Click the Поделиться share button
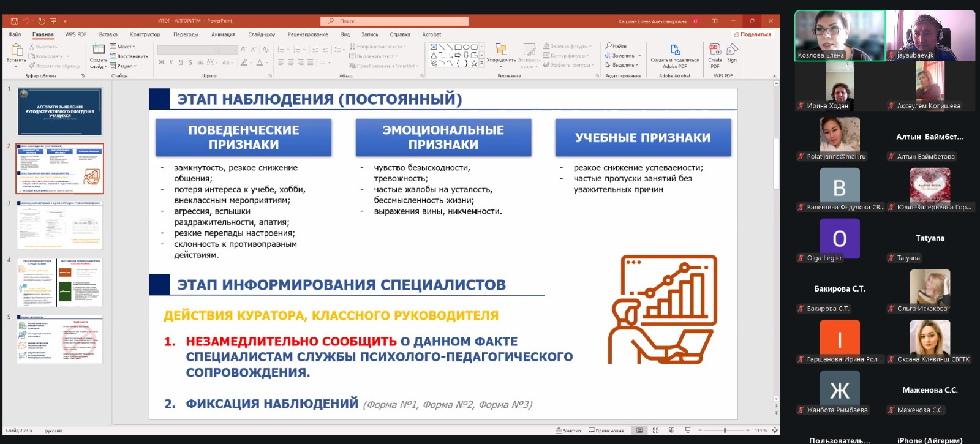 click(x=752, y=34)
